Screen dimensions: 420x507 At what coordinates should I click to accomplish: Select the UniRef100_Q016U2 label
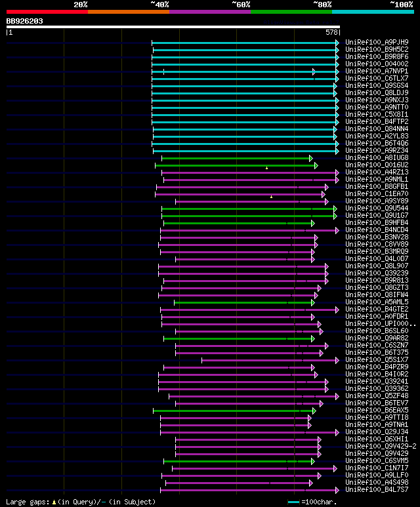[377, 165]
